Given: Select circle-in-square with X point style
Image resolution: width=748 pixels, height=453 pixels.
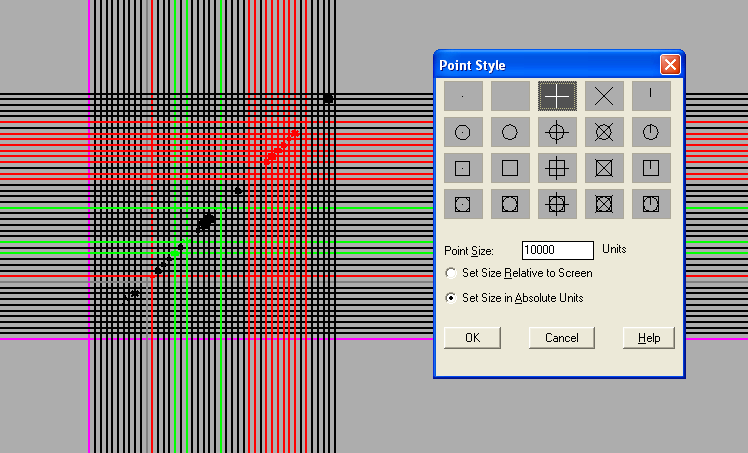Looking at the screenshot, I should pyautogui.click(x=604, y=204).
